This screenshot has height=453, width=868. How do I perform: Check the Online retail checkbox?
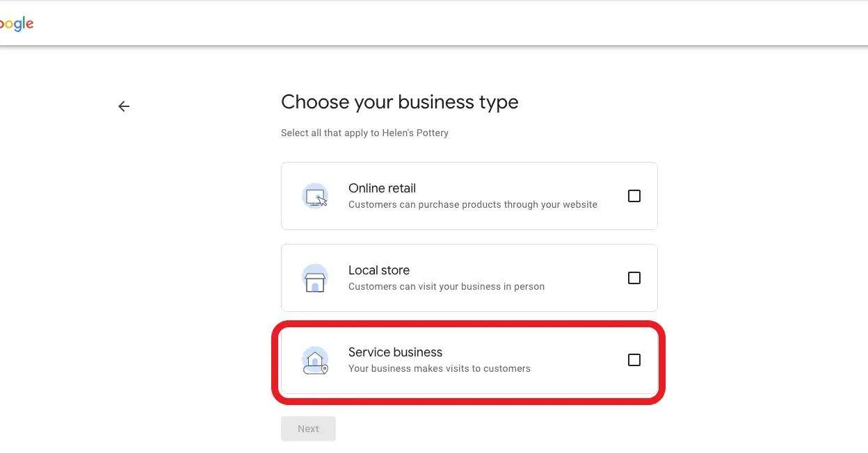pyautogui.click(x=634, y=196)
